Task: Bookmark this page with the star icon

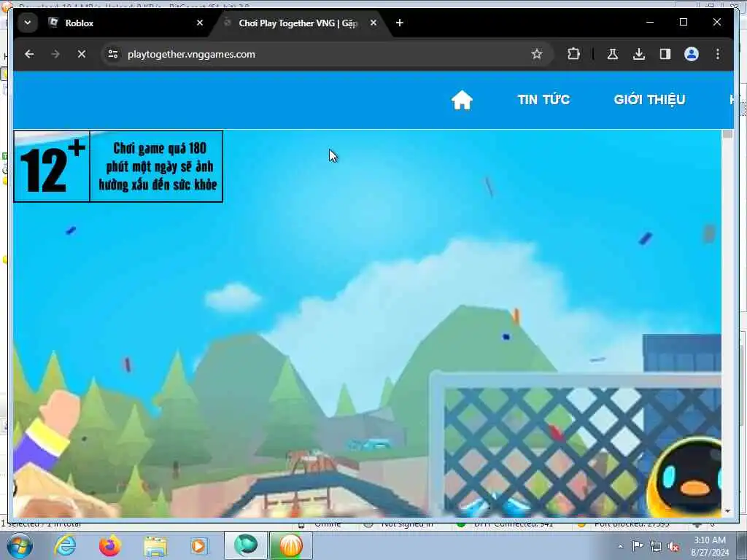Action: coord(537,54)
